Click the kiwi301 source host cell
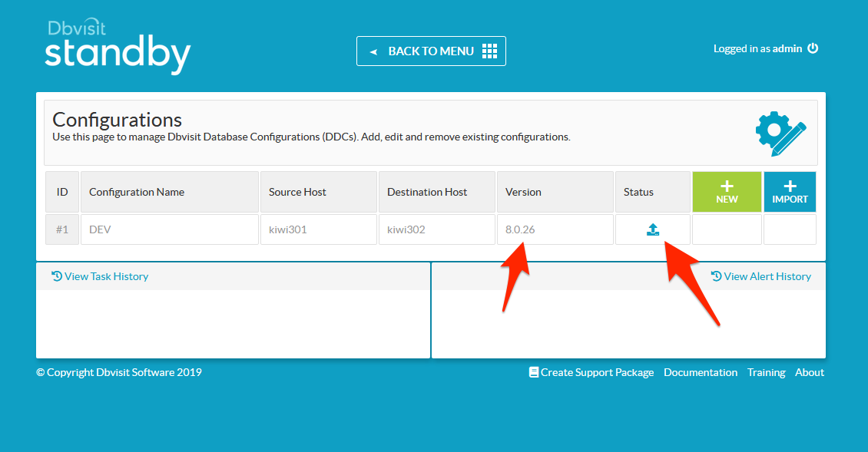This screenshot has width=868, height=452. (x=318, y=229)
